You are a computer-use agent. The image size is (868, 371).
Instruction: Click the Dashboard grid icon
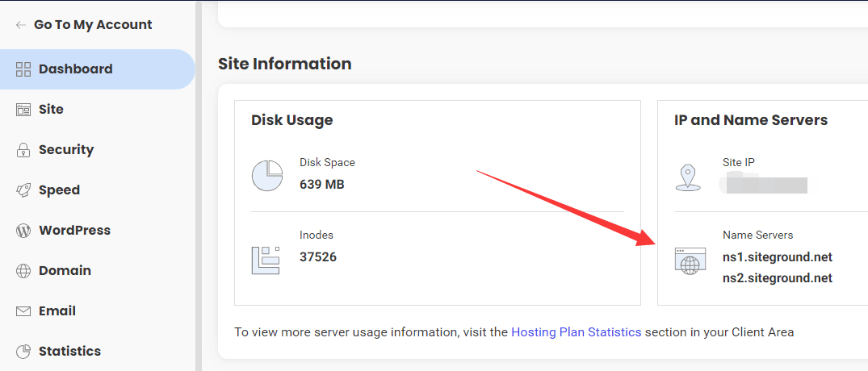(23, 69)
